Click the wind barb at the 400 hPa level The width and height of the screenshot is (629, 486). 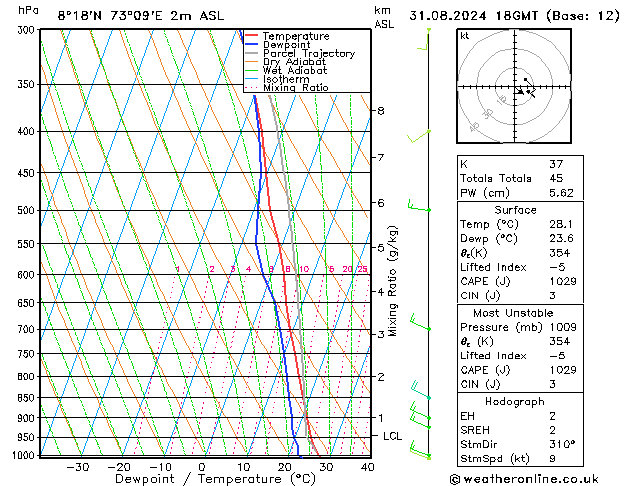pyautogui.click(x=419, y=136)
